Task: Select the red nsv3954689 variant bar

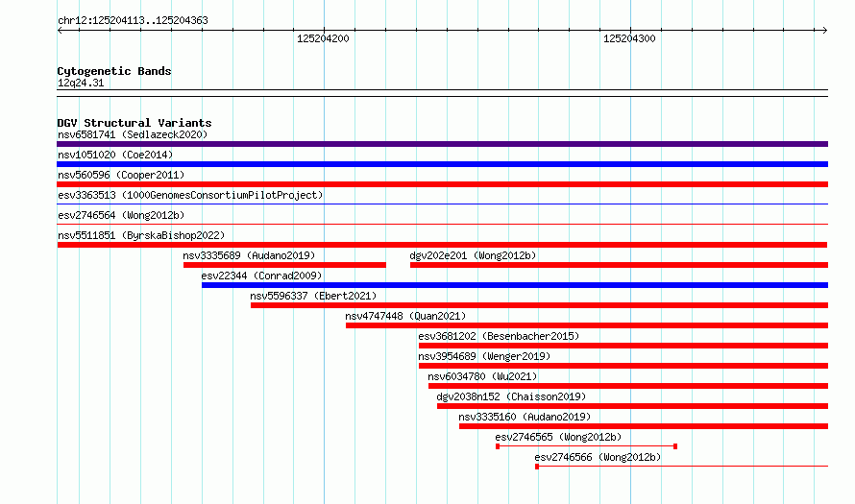Action: [623, 366]
